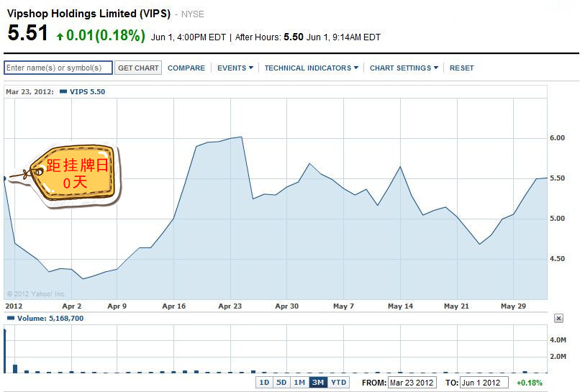The image size is (580, 392).
Task: Click the 'Mar 23, 2012:' date label
Action: tap(30, 92)
